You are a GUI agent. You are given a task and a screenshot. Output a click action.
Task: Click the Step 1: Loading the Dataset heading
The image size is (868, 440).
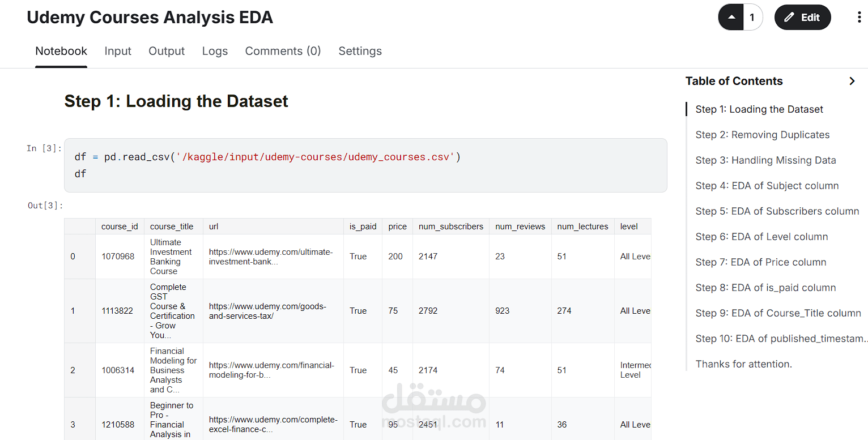tap(176, 101)
